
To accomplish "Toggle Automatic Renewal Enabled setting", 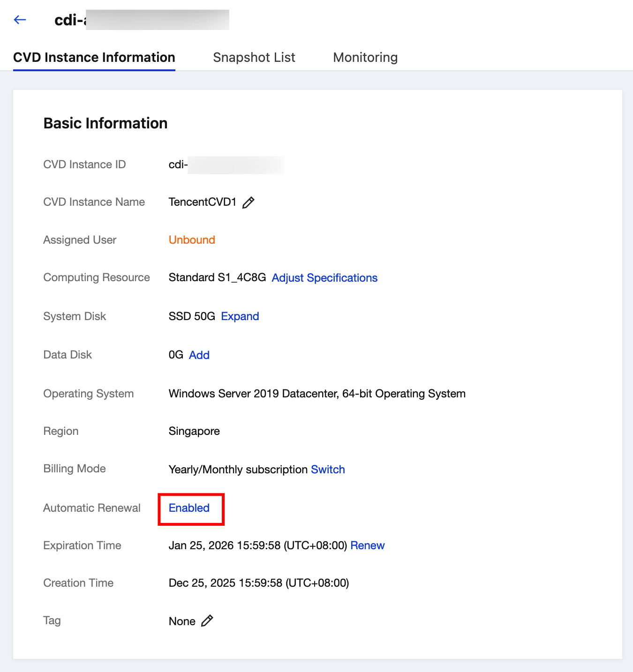I will (189, 508).
